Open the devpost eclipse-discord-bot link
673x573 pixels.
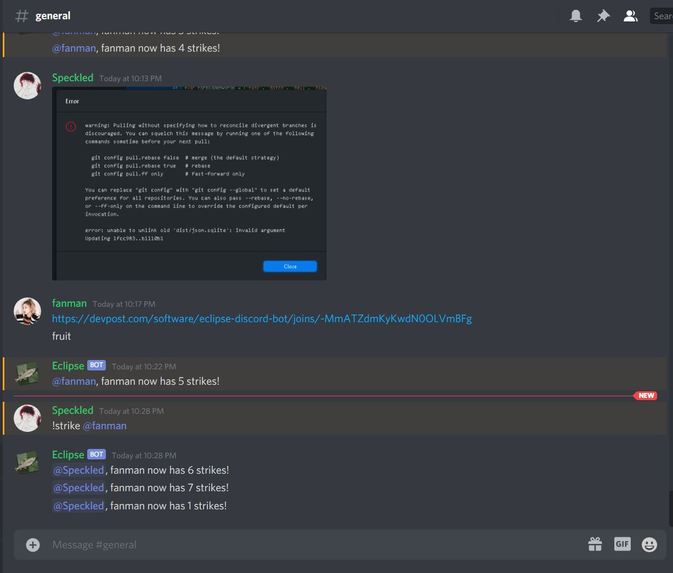point(262,319)
